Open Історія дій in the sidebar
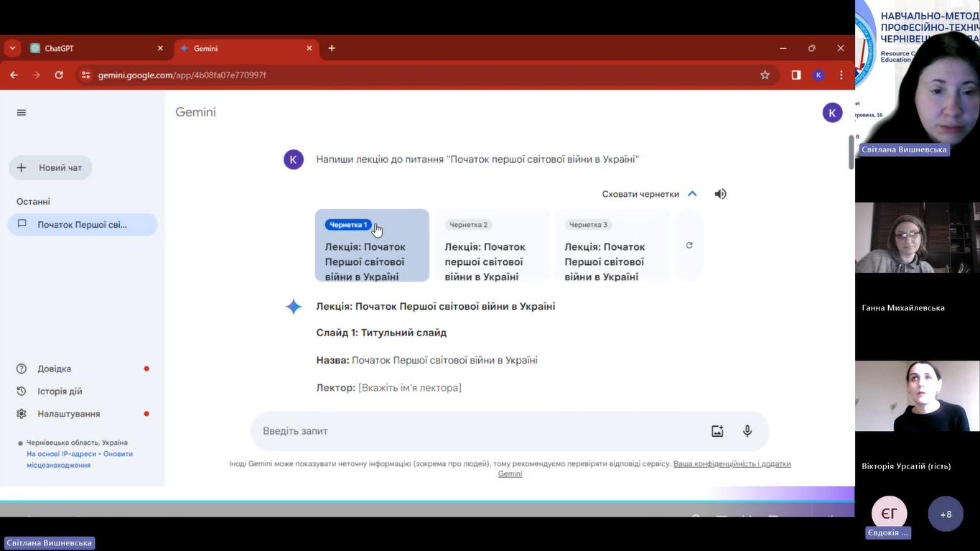Viewport: 980px width, 551px height. pyautogui.click(x=60, y=392)
